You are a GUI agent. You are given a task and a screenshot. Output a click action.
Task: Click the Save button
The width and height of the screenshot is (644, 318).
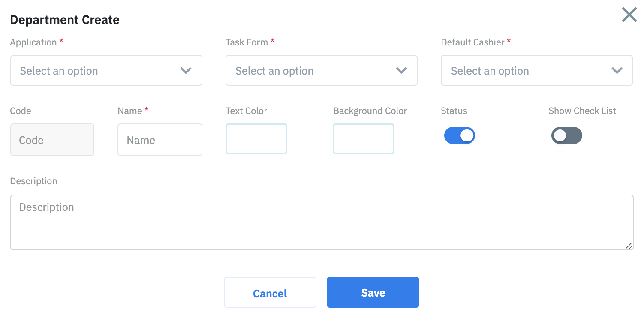point(373,292)
